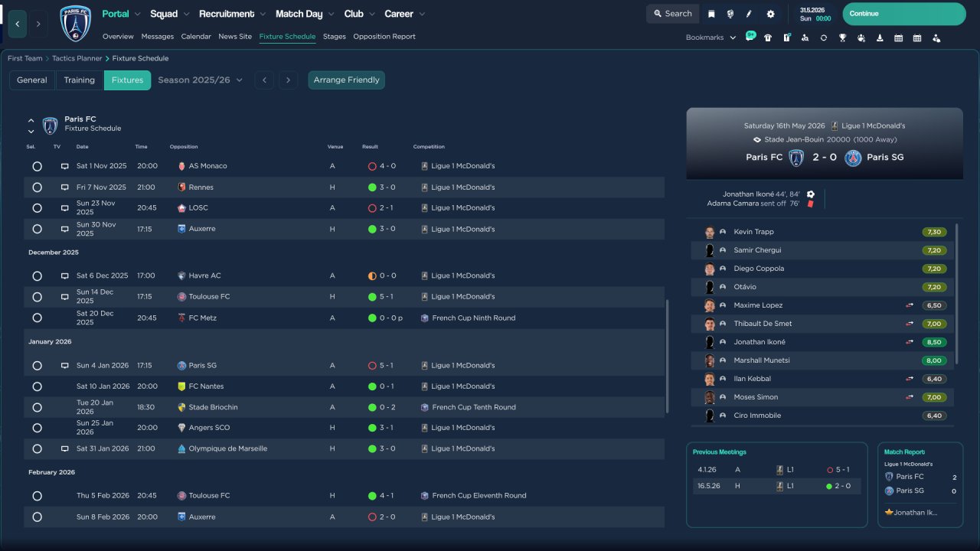Viewport: 980px width, 551px height.
Task: Select the Paris SG fixture radio button
Action: point(37,366)
